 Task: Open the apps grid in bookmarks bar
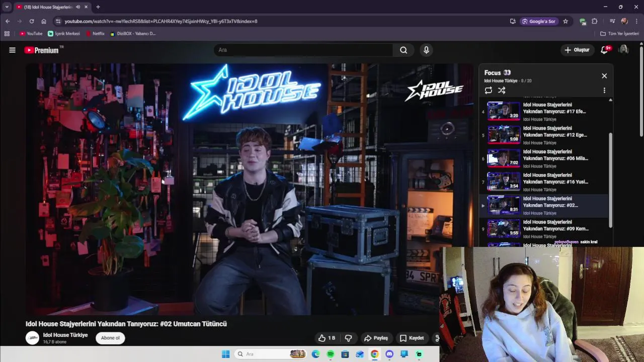(x=7, y=34)
